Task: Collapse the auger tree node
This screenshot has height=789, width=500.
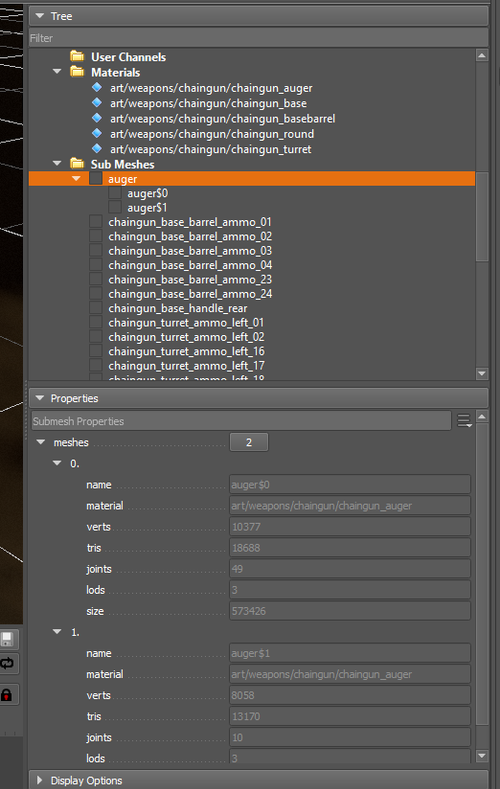Action: pos(76,179)
